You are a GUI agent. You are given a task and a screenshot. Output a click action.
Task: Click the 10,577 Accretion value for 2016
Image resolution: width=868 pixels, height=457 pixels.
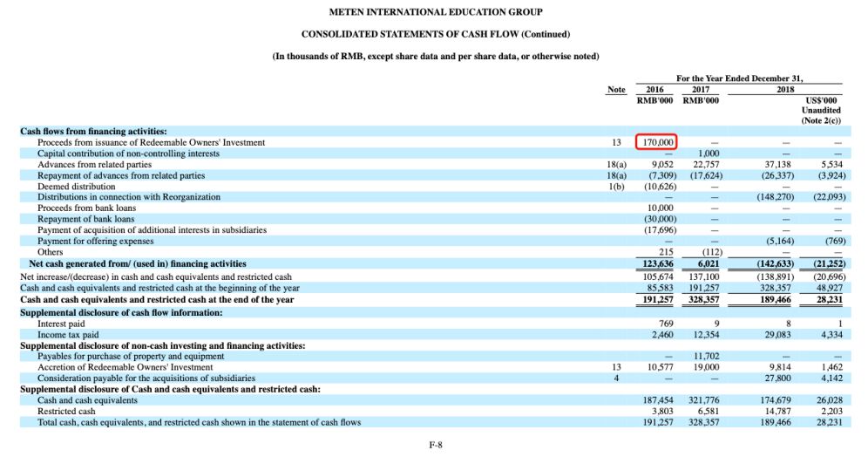coord(661,367)
